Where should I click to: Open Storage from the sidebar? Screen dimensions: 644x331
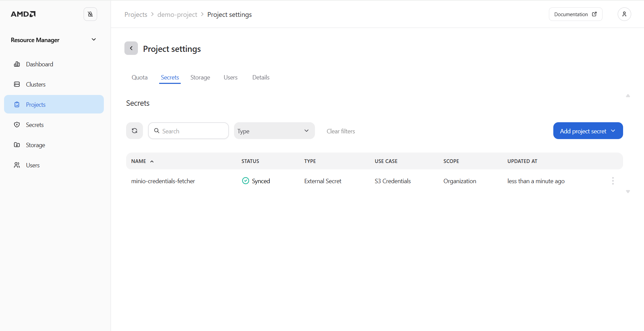click(54, 145)
